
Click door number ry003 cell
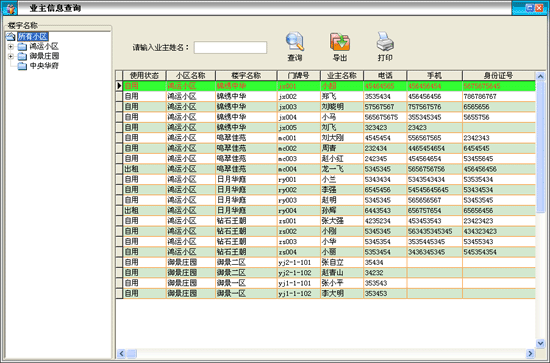pos(299,200)
